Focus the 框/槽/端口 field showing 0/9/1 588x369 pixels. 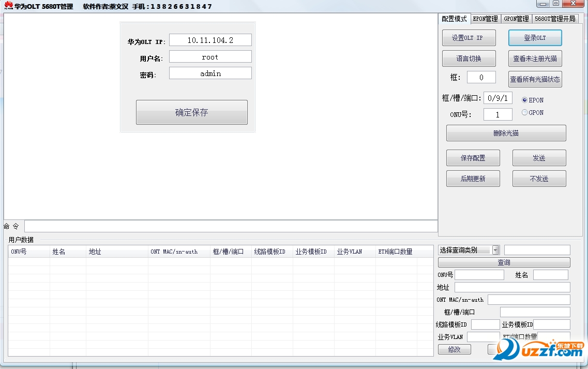pos(498,98)
